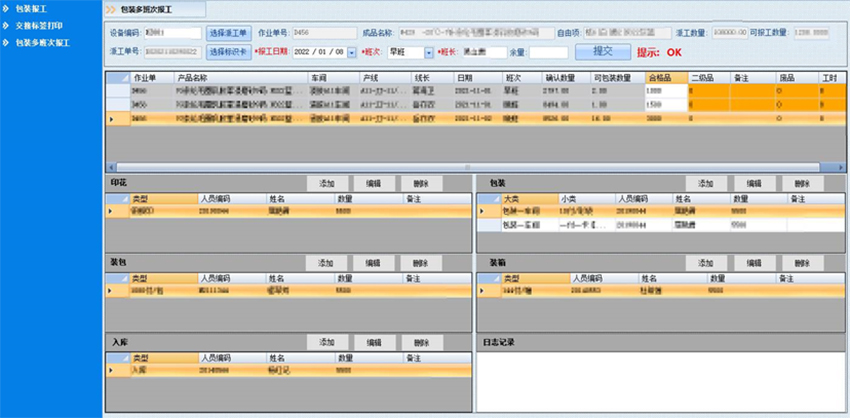
Task: Focus the 设备编码 input field
Action: 173,33
